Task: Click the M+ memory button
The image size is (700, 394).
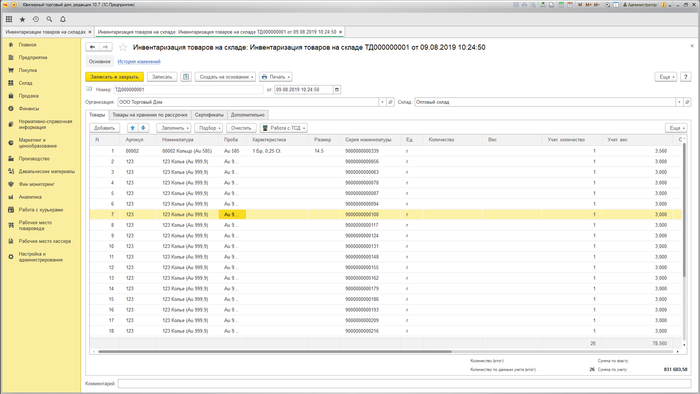Action: point(588,5)
